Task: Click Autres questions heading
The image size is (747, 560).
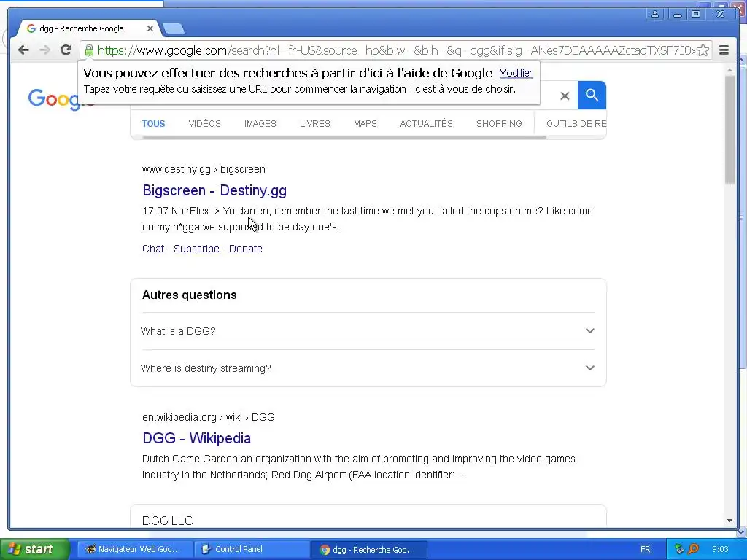Action: [x=189, y=295]
